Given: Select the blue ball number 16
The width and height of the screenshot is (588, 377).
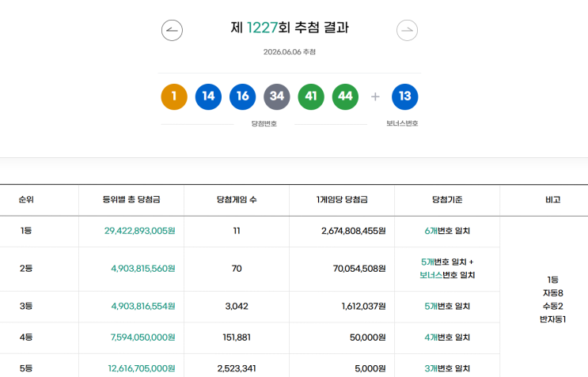Looking at the screenshot, I should coord(243,96).
